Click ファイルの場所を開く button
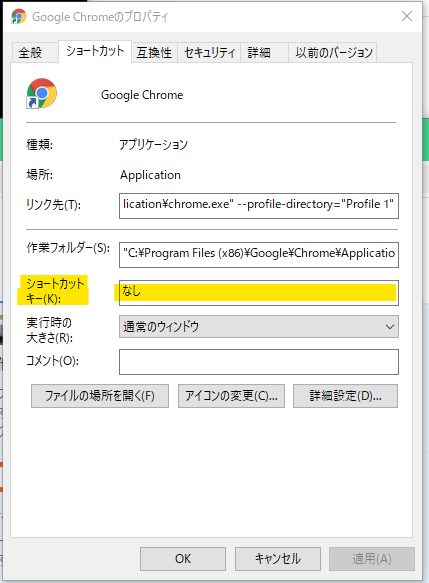The height and width of the screenshot is (583, 429). pyautogui.click(x=100, y=396)
